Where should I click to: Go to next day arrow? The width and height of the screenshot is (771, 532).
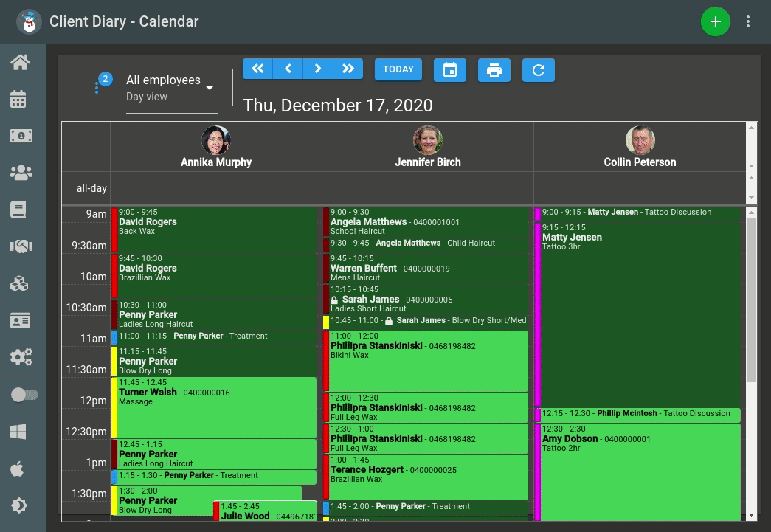pos(318,69)
